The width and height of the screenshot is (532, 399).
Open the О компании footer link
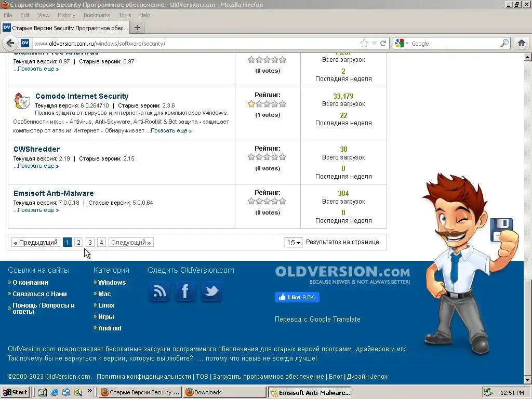(x=30, y=282)
